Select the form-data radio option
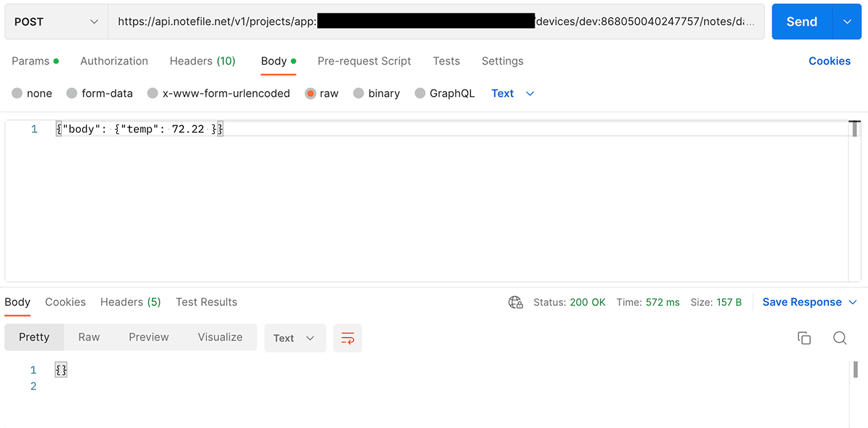868x428 pixels. pos(72,93)
